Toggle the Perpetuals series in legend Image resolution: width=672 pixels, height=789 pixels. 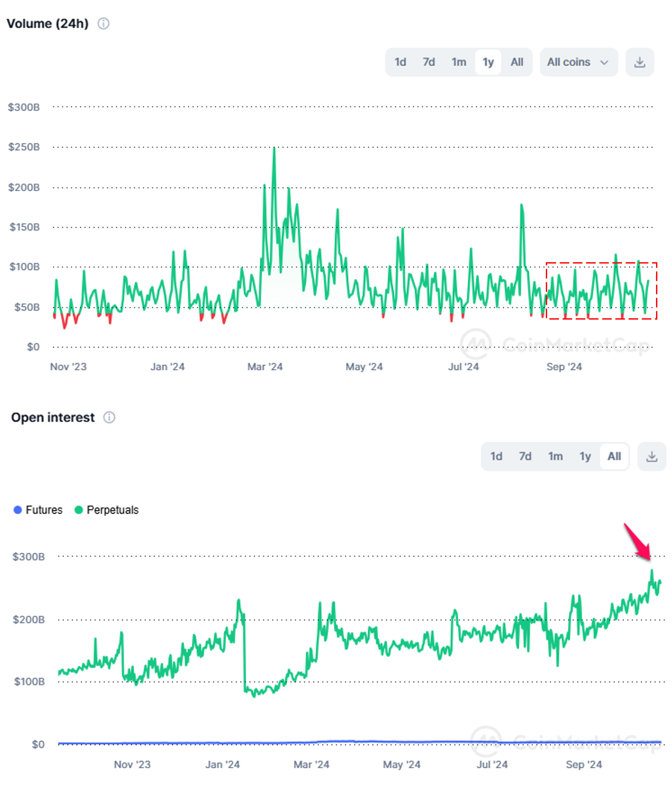pos(112,510)
